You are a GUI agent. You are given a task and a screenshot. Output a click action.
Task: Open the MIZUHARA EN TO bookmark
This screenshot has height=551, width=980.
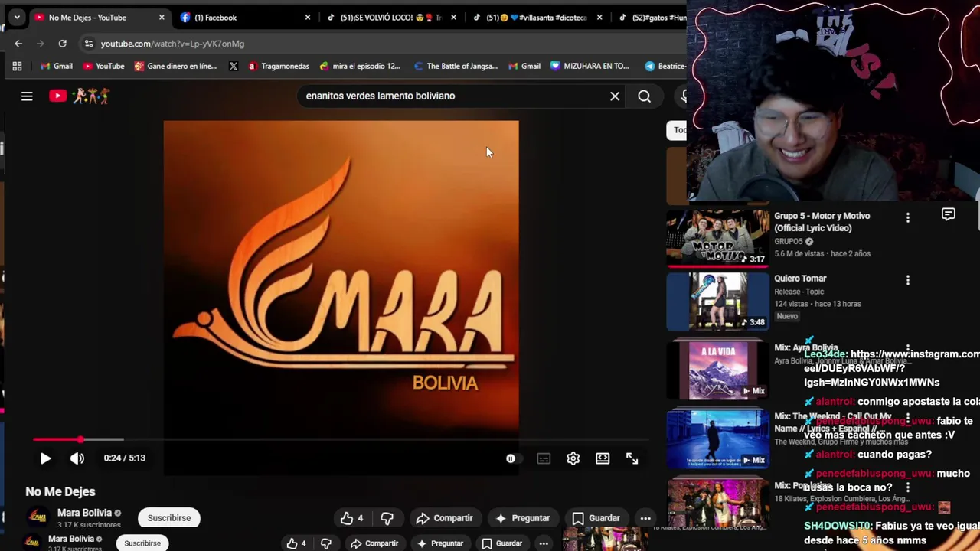tap(590, 67)
